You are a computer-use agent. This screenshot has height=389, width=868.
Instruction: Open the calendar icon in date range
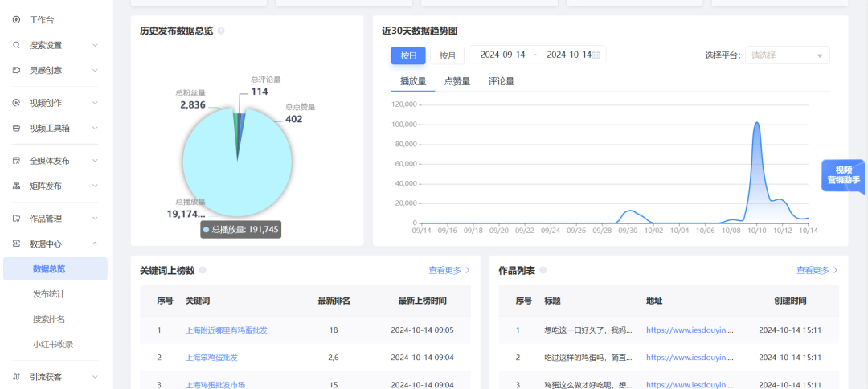[596, 55]
